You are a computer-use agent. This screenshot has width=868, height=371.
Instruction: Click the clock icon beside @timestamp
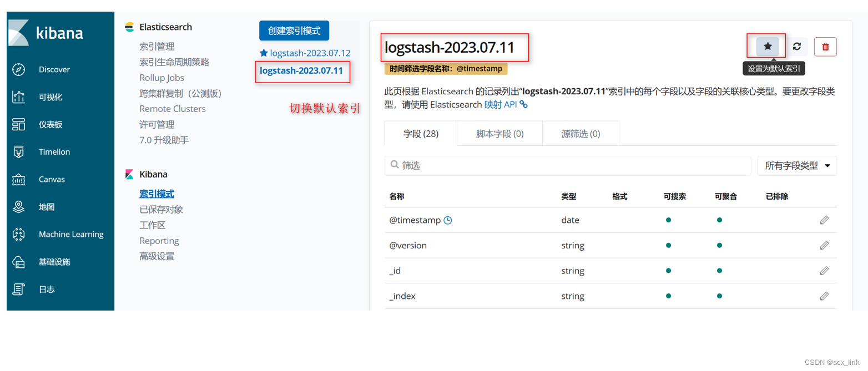click(x=448, y=220)
